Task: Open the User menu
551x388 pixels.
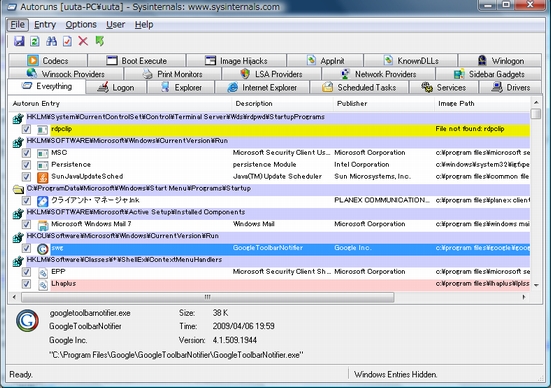Action: click(x=116, y=25)
